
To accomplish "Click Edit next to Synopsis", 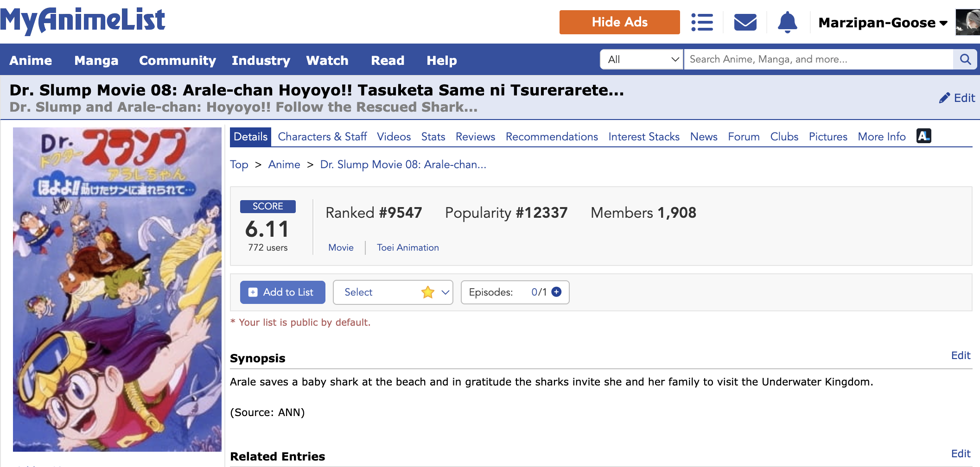I will 961,355.
